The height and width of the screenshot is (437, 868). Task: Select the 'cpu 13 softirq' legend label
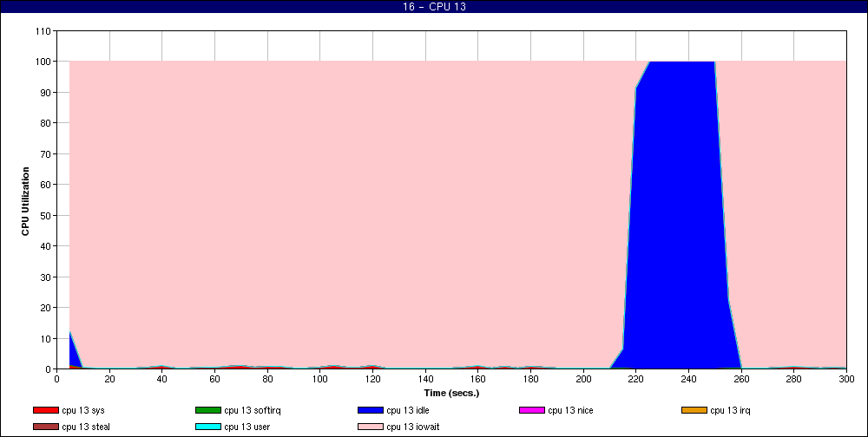pos(253,410)
